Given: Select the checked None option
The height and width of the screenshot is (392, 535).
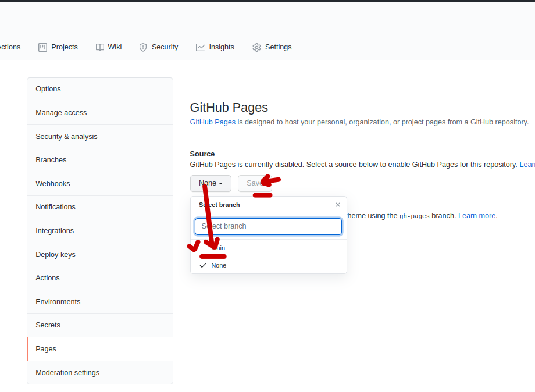Looking at the screenshot, I should click(x=219, y=265).
